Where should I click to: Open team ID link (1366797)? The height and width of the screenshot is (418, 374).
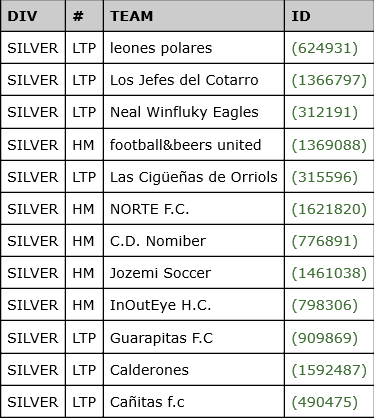329,80
